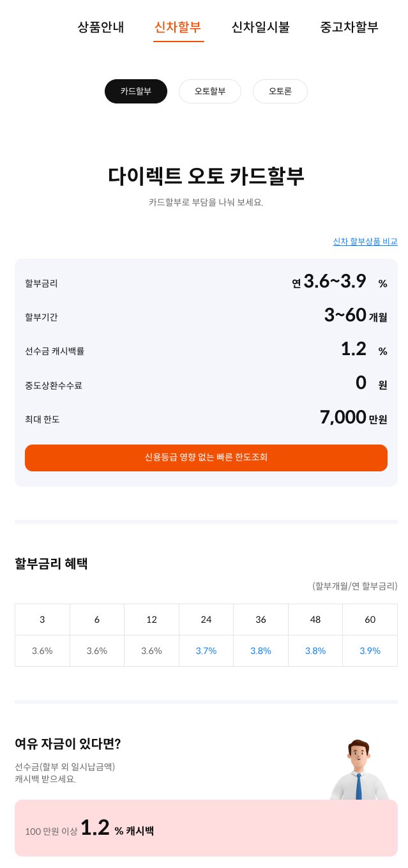This screenshot has height=868, width=408.
Task: Choose the 오토론 option
Action: click(x=280, y=91)
